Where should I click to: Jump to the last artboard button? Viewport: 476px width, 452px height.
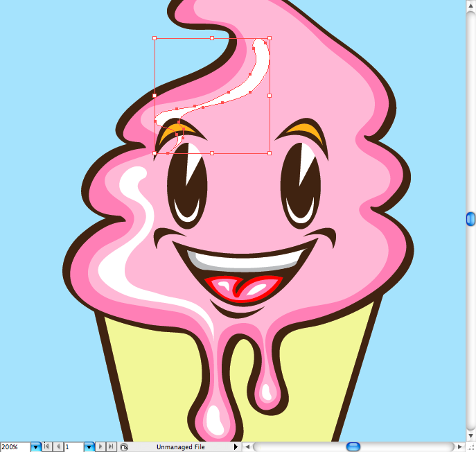point(112,447)
